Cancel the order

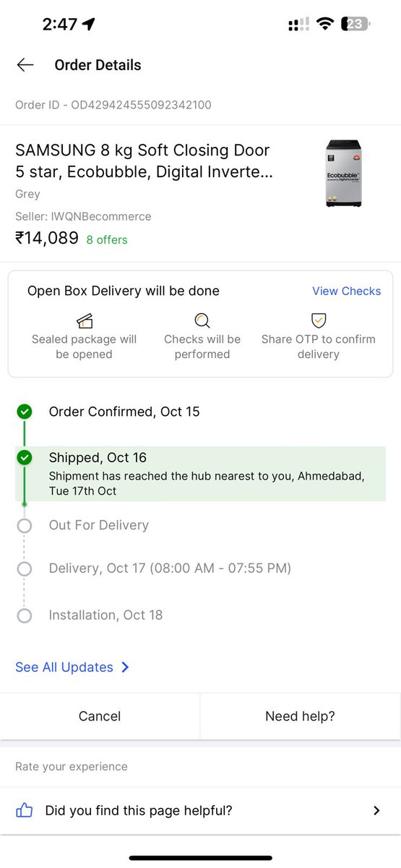tap(100, 716)
